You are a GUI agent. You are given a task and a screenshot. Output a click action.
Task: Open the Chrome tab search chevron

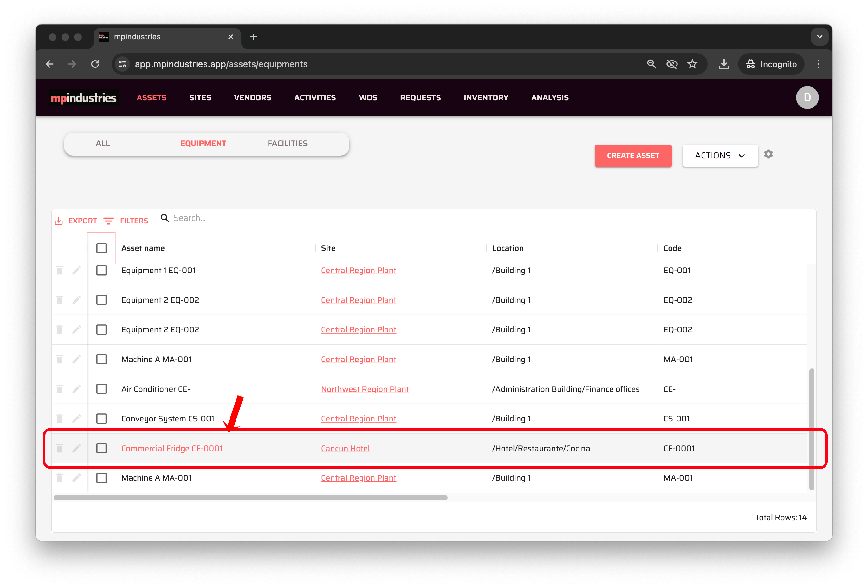click(819, 37)
